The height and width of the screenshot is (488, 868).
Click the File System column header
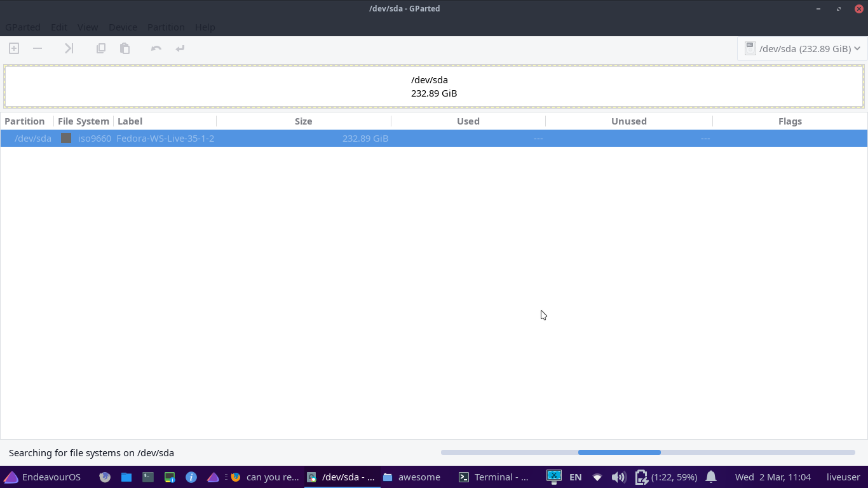click(x=83, y=121)
